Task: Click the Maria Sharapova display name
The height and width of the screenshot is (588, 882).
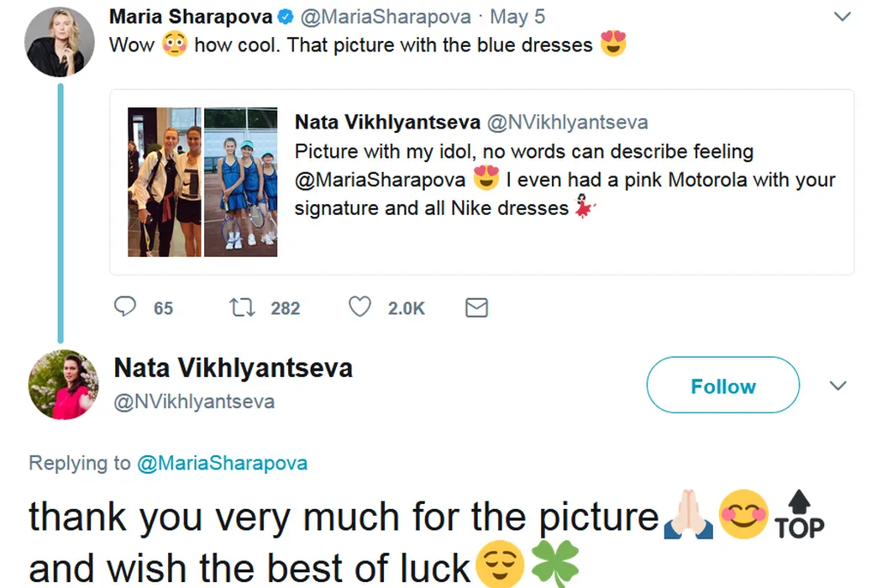Action: (191, 17)
